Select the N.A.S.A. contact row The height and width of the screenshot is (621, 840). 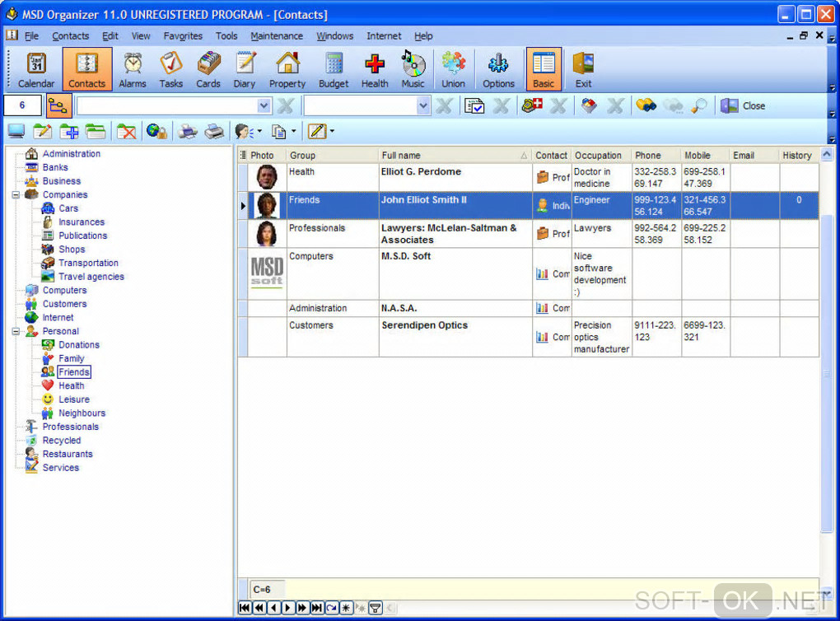click(528, 308)
